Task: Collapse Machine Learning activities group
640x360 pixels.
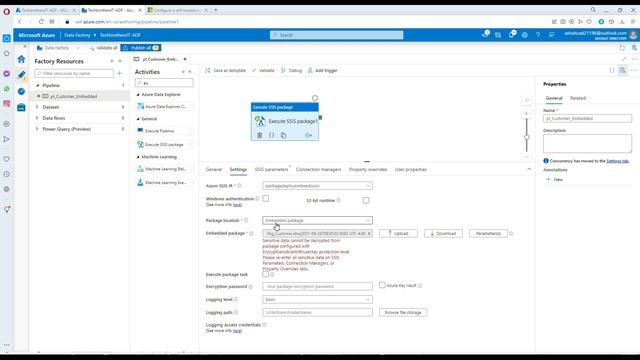Action: coord(138,157)
